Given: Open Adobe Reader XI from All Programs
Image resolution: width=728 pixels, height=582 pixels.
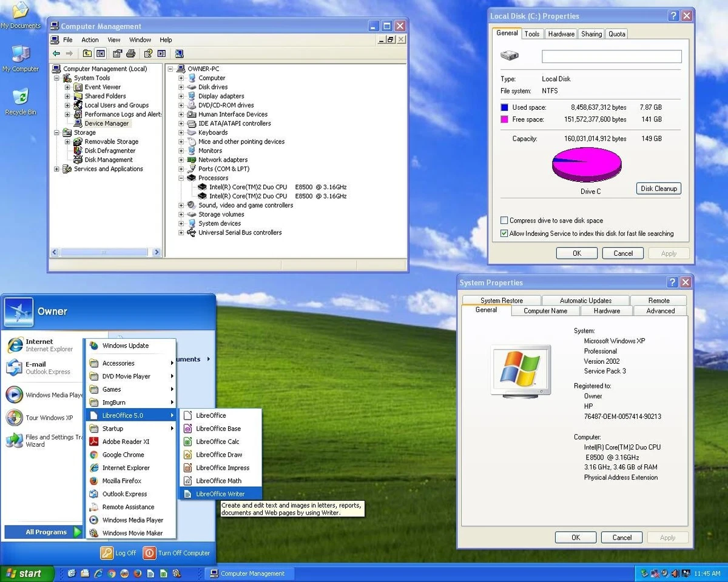Looking at the screenshot, I should coord(130,441).
